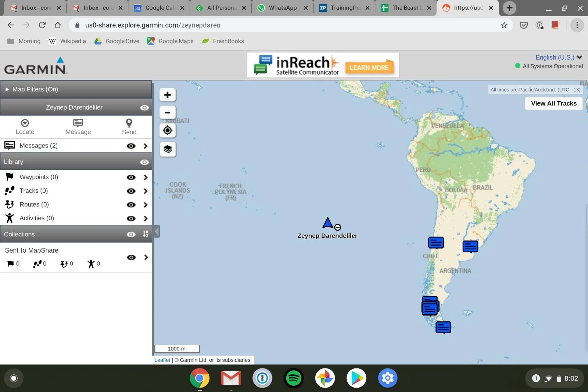Hide Routes with eye icon
The image size is (588, 392).
click(131, 205)
